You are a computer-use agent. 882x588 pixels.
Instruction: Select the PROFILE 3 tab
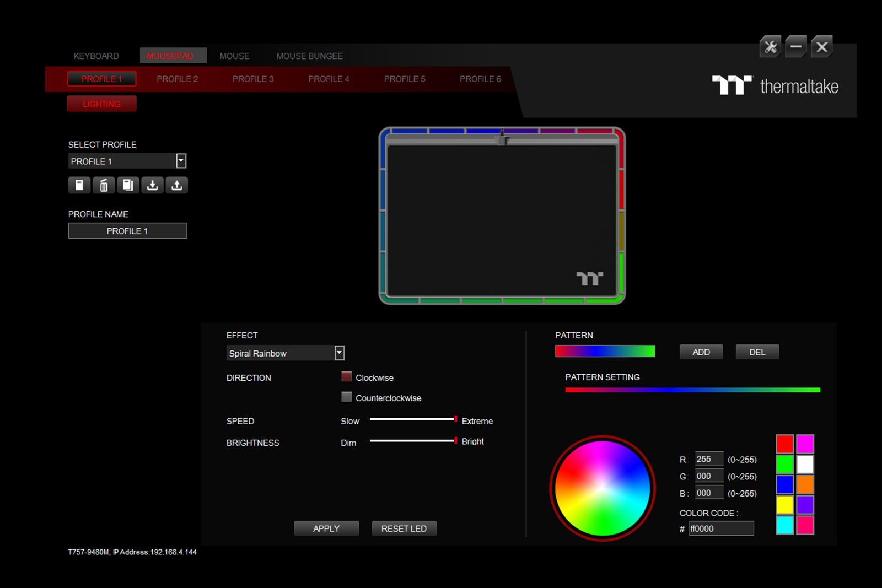pos(253,79)
